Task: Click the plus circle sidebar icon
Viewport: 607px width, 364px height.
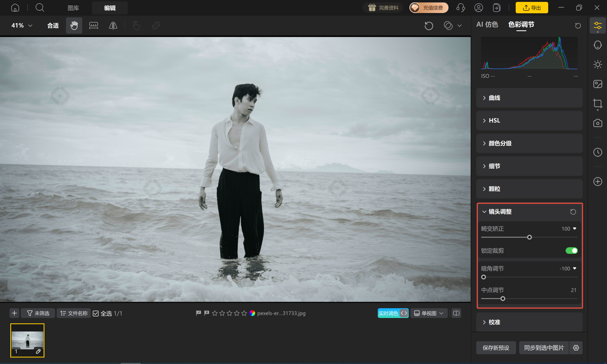Action: pos(598,181)
